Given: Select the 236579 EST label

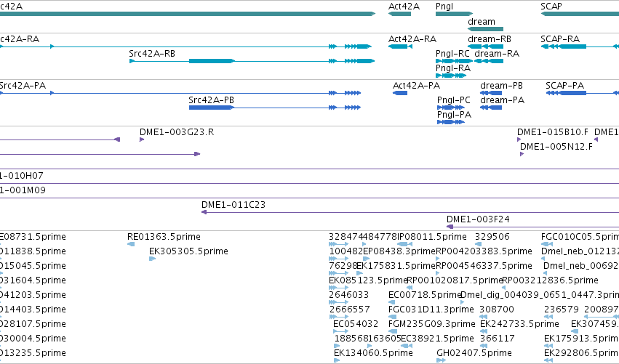Looking at the screenshot, I should [562, 310].
